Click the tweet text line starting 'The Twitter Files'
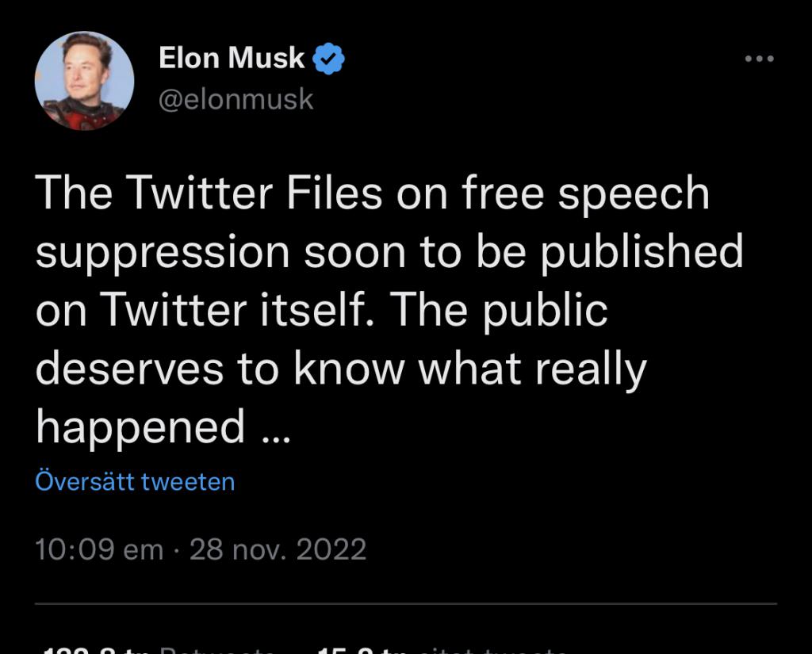812x654 pixels. click(373, 193)
